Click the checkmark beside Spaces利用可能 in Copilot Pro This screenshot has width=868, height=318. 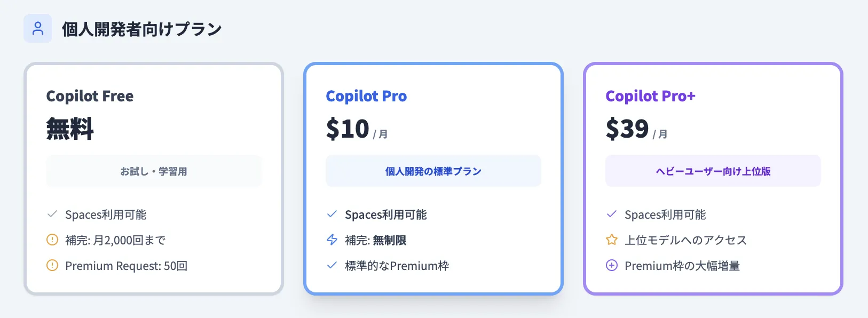pos(332,214)
